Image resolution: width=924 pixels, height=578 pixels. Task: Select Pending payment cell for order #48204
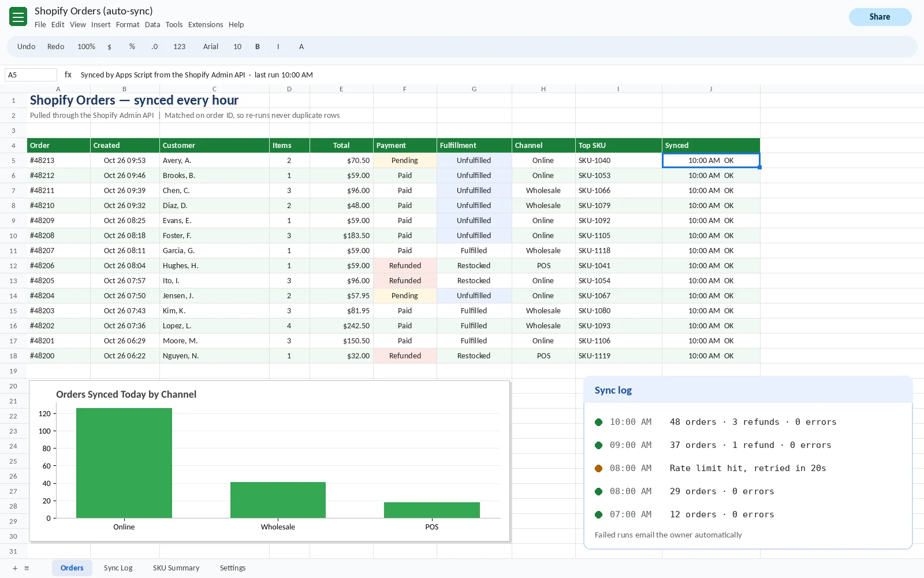pyautogui.click(x=405, y=296)
